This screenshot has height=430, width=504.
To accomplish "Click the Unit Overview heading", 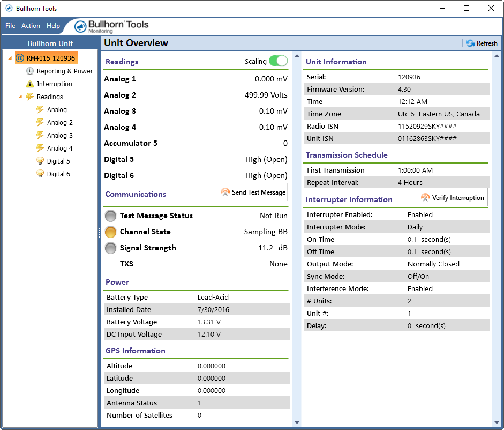I will pyautogui.click(x=136, y=43).
